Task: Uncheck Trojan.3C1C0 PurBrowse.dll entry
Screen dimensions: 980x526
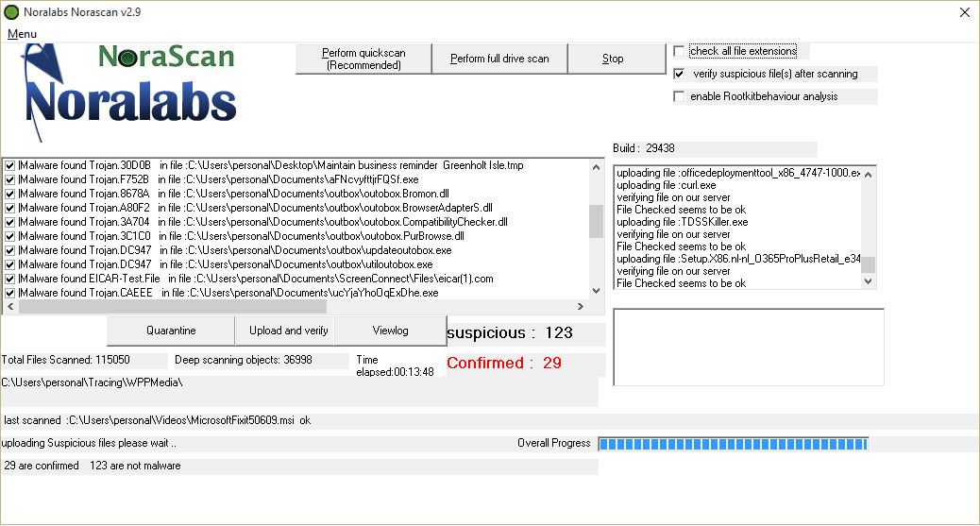Action: (10, 236)
